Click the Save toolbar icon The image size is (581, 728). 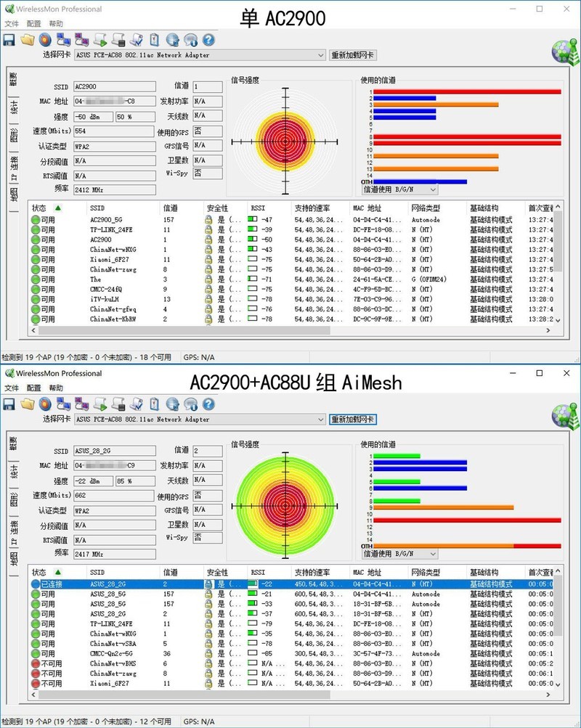[9, 40]
